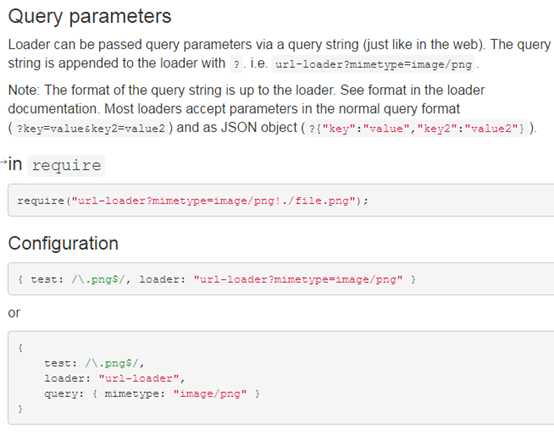Click the single-line test/loader config block

click(281, 279)
